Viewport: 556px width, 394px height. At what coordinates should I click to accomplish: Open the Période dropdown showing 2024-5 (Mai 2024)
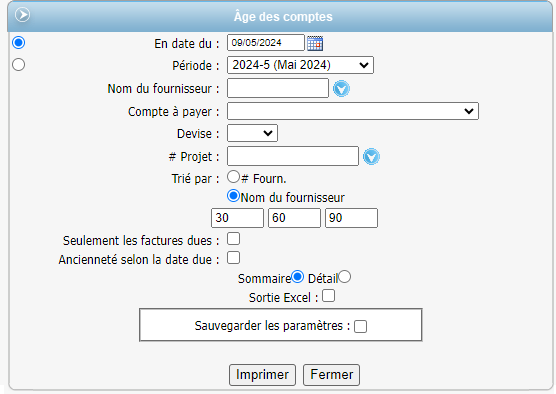point(300,65)
